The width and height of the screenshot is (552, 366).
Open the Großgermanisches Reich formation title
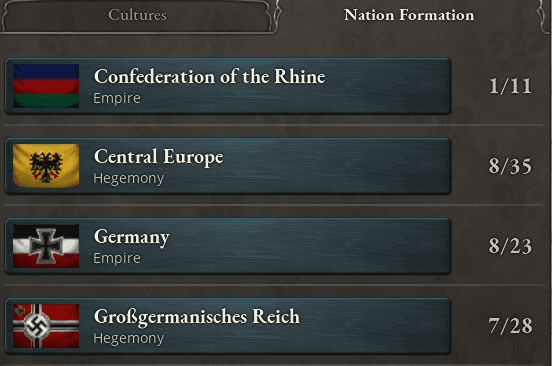197,317
